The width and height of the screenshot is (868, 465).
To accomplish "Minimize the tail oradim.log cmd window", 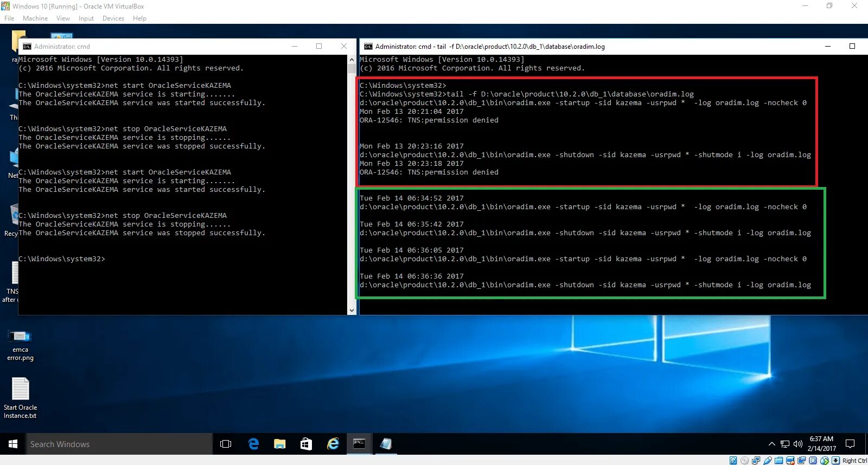I will tap(828, 47).
